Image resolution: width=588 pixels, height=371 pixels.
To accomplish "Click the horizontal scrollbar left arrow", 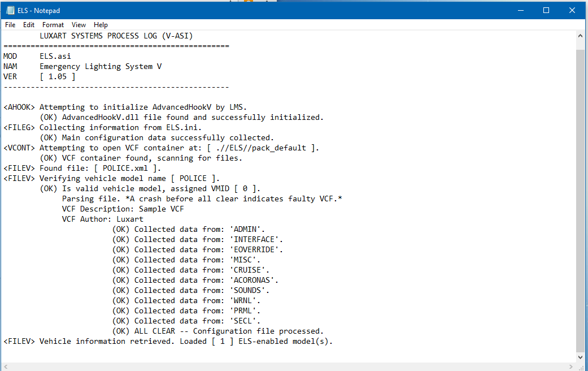I will click(x=6, y=366).
